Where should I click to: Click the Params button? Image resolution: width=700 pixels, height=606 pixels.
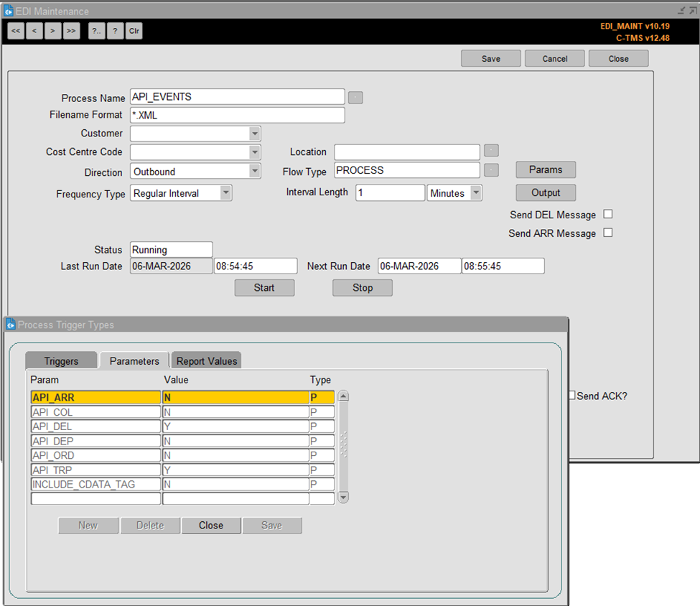click(545, 169)
